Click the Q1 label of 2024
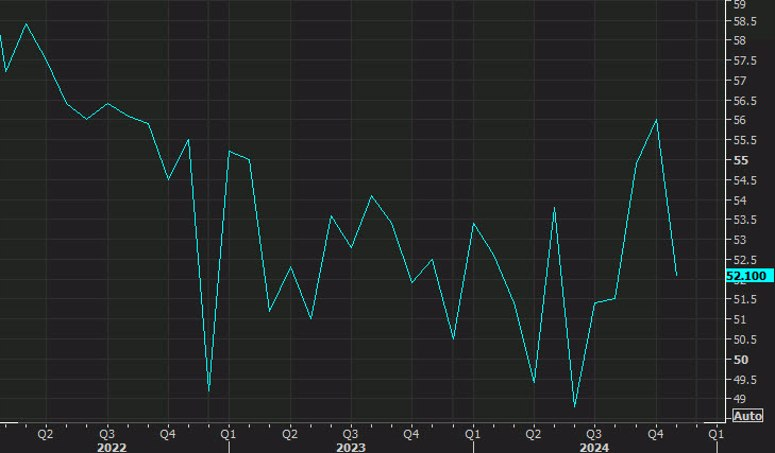This screenshot has height=453, width=775. point(473,434)
